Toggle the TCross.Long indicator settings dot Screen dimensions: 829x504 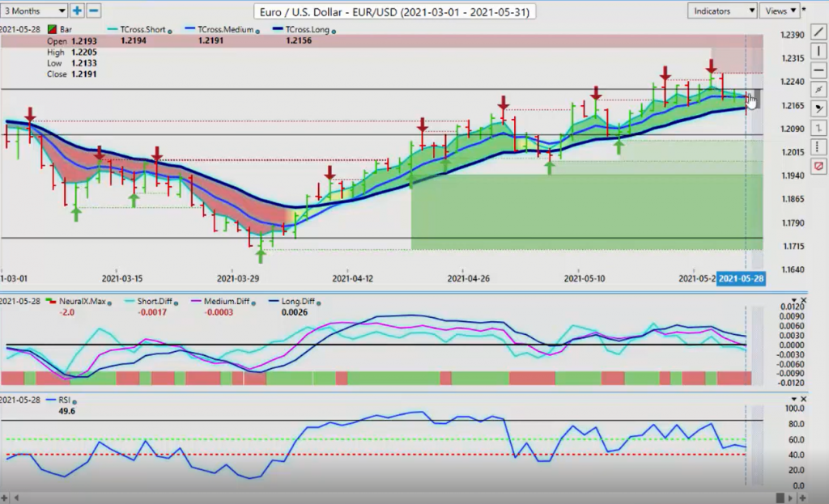point(334,30)
